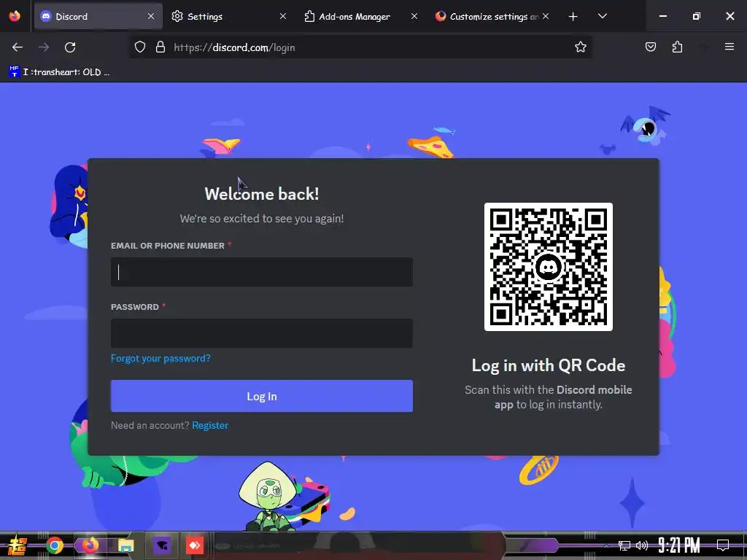Screen dimensions: 747x560
Task: Open the notification center icon
Action: pos(723,545)
